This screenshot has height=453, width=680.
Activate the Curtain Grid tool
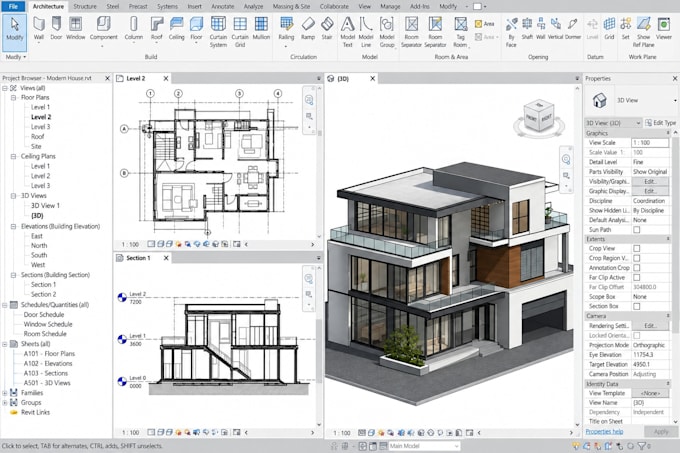point(240,32)
